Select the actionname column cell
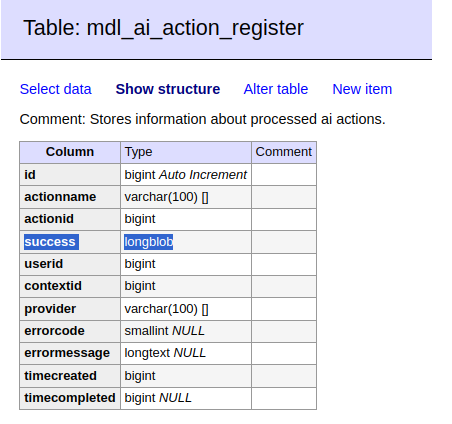The image size is (452, 424). pos(70,197)
